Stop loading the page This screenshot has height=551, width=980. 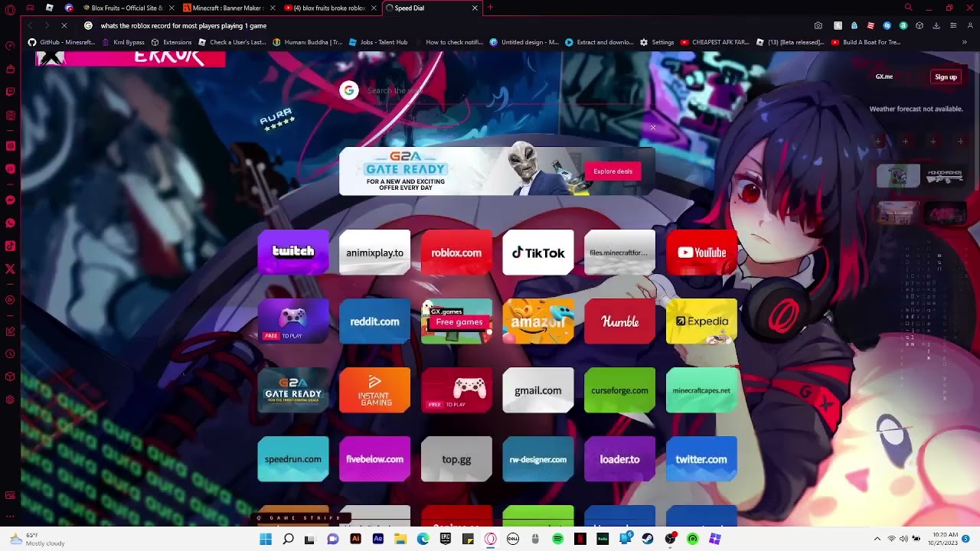click(x=64, y=26)
